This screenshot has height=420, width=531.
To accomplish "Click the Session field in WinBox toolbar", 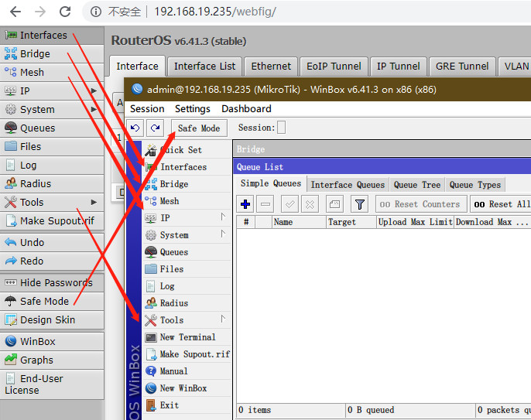I will (x=281, y=128).
